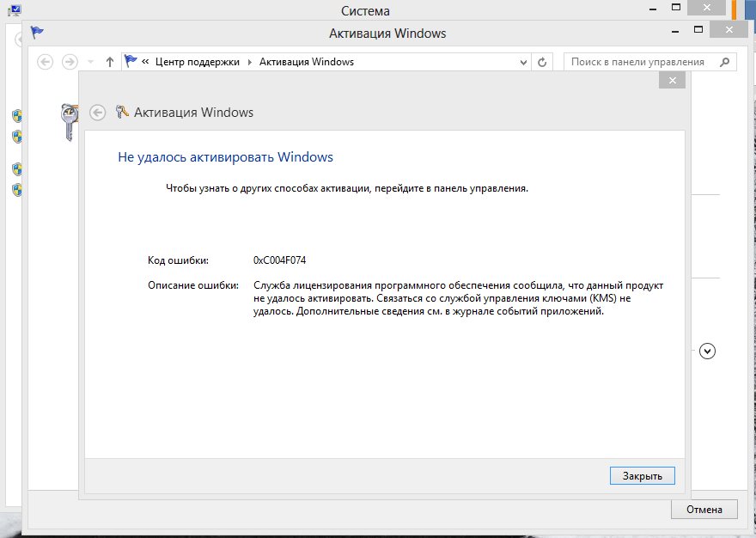Click the Закрыть button in the activation dialog
This screenshot has width=756, height=538.
[643, 476]
